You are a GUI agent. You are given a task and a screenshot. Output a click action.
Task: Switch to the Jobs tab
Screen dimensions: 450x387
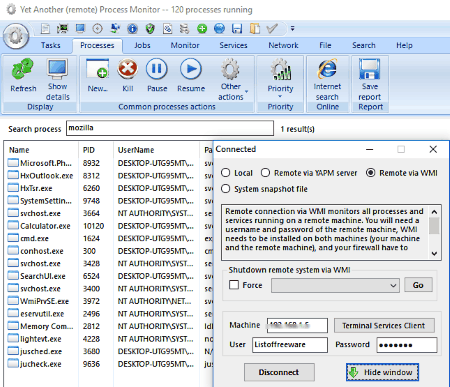click(x=142, y=45)
